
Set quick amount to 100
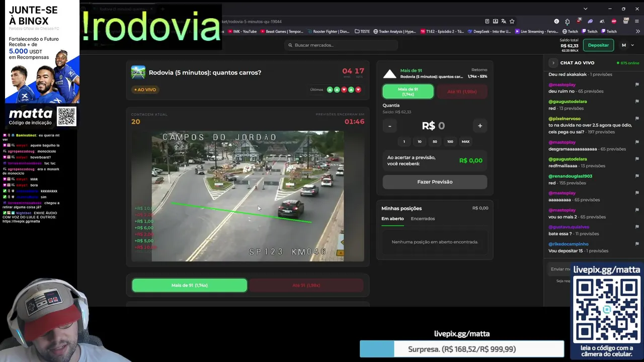(450, 141)
